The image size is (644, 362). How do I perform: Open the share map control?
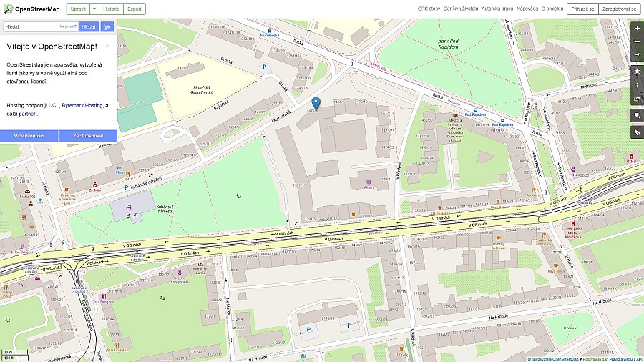(637, 99)
